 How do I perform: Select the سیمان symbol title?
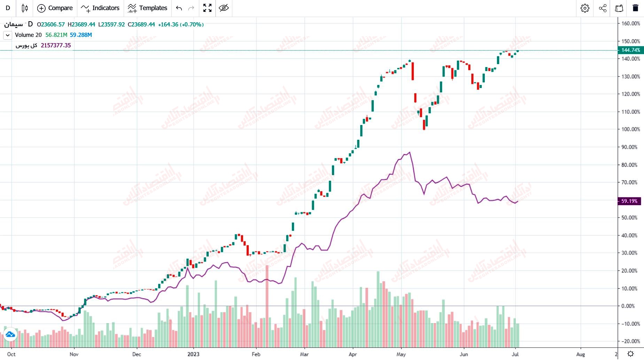[14, 24]
